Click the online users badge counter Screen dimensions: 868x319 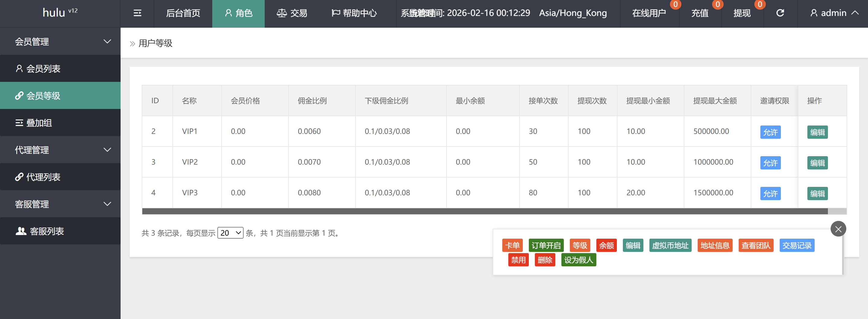[x=675, y=5]
